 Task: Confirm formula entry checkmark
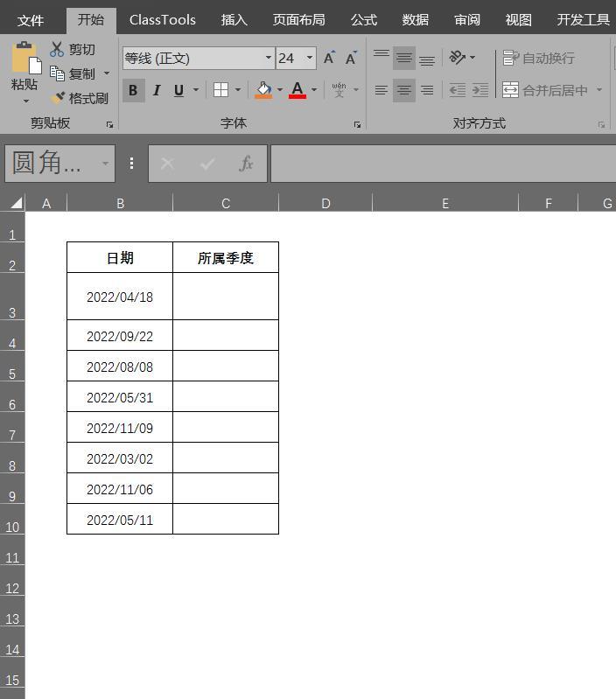[x=207, y=164]
